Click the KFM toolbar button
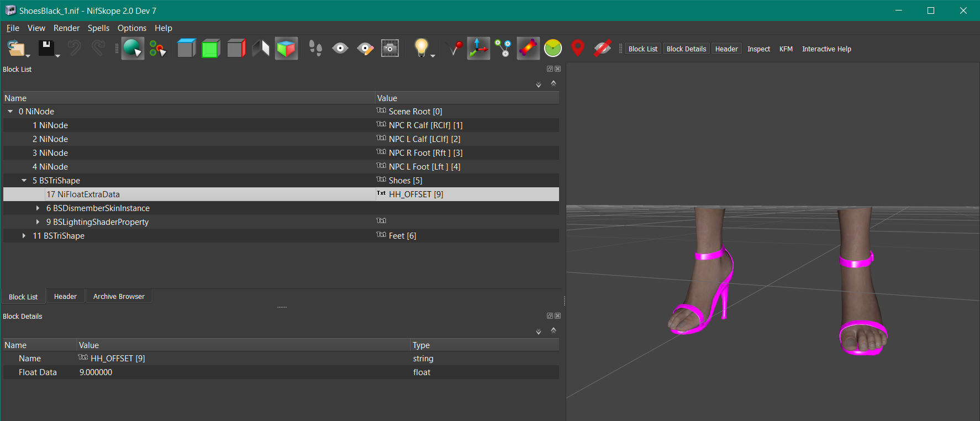Image resolution: width=980 pixels, height=421 pixels. (x=786, y=49)
